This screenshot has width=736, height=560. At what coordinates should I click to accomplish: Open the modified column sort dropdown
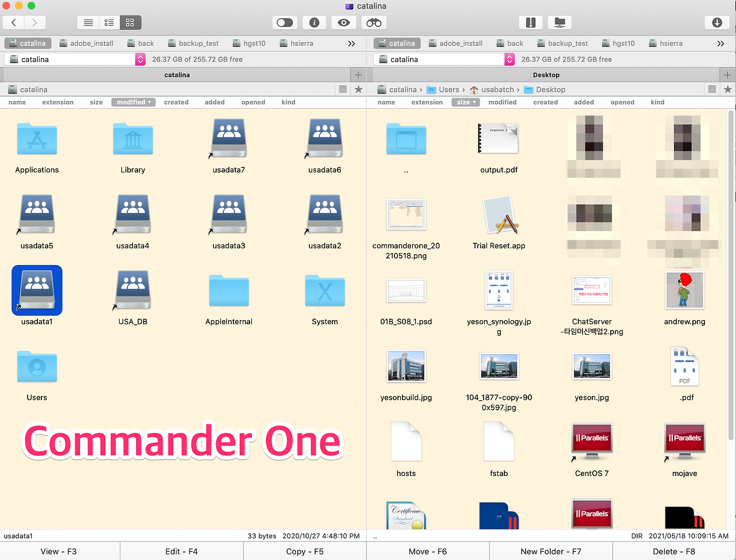coord(133,102)
